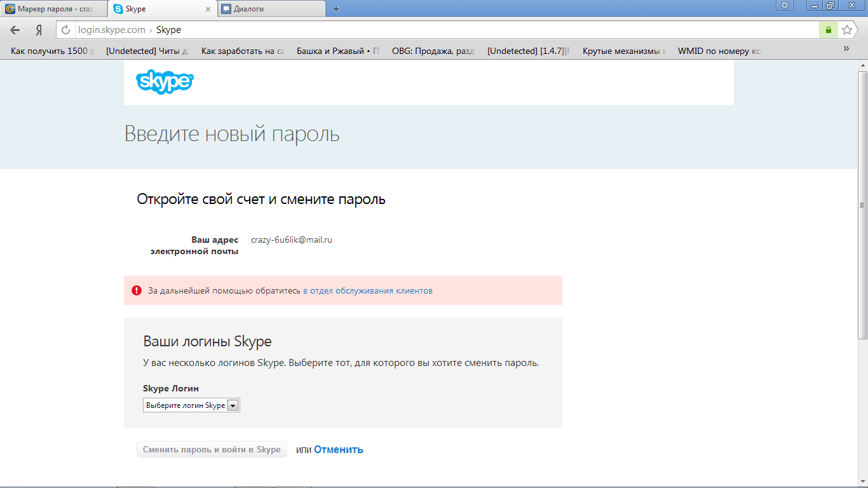Click the Skype logo
Image resolution: width=868 pixels, height=488 pixels.
coord(165,81)
